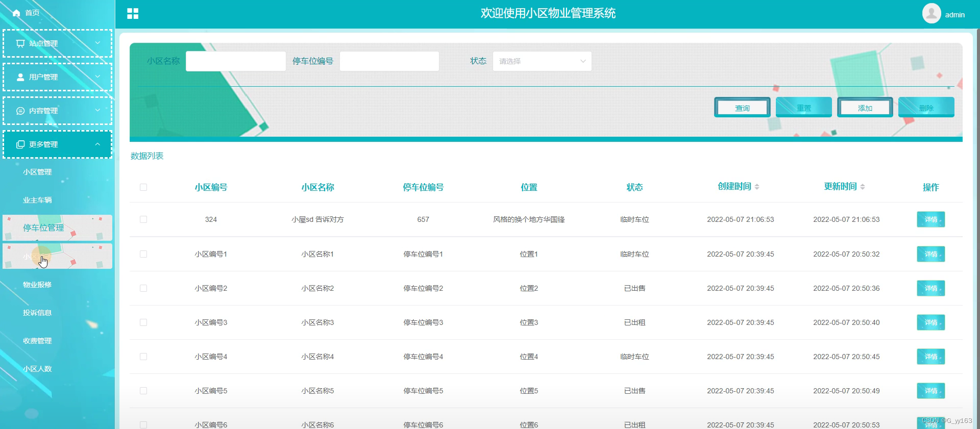Viewport: 980px width, 429px height.
Task: Open 详情 for row 324
Action: point(931,219)
